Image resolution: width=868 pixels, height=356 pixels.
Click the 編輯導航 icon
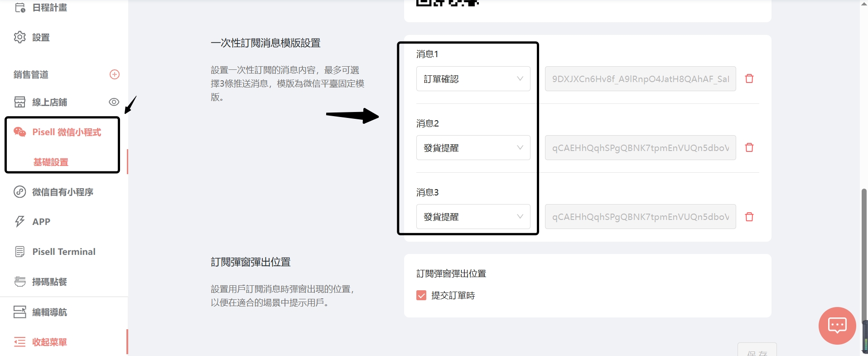coord(20,312)
